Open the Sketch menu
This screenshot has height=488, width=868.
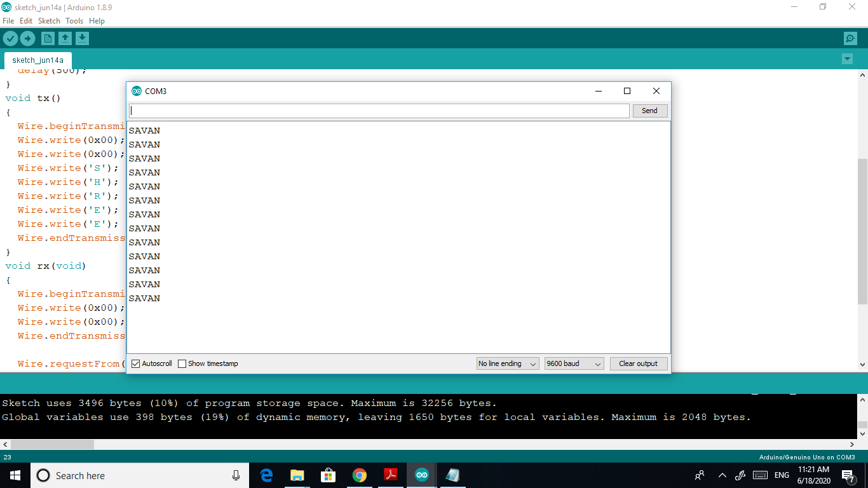pos(49,21)
